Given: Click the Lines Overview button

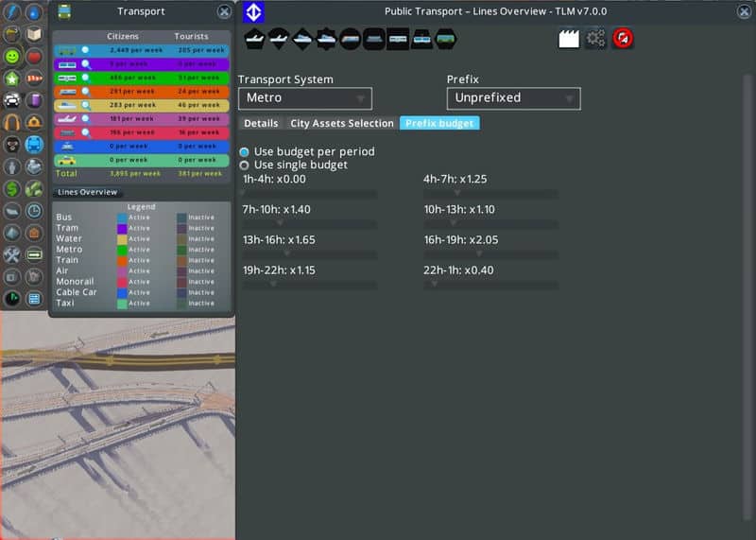Looking at the screenshot, I should [x=87, y=192].
